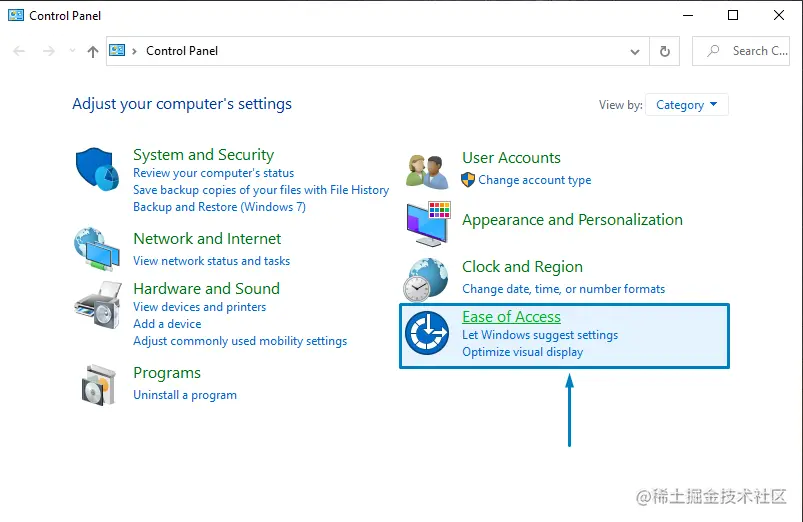Screen dimensions: 803x522
Task: Go up one level with up arrow
Action: (x=93, y=51)
